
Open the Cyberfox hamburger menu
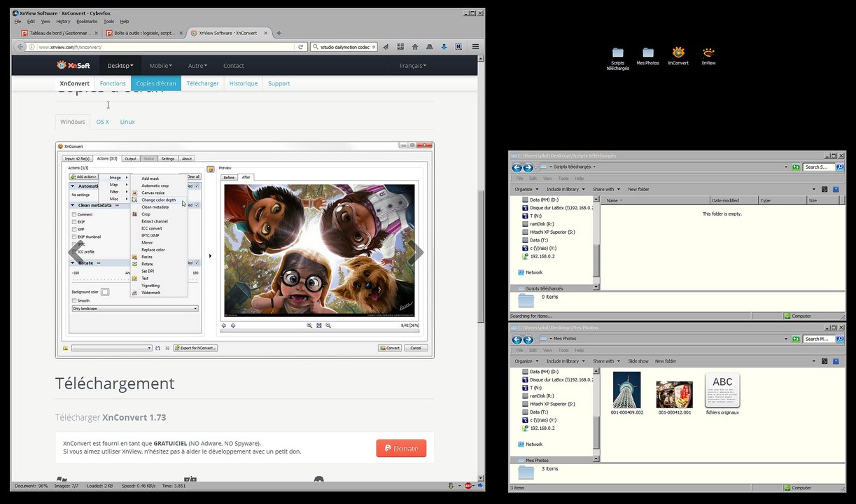pos(475,47)
